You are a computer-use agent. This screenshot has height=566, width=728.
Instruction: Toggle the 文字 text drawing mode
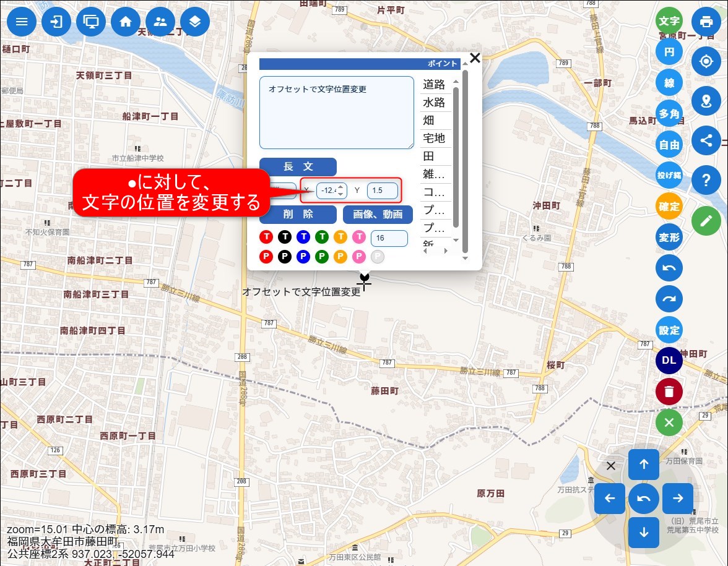(669, 21)
